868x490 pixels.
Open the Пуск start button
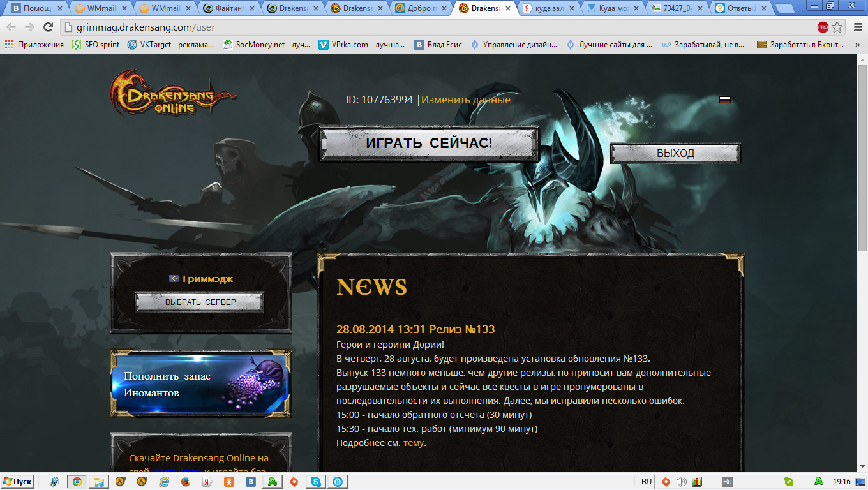(17, 482)
